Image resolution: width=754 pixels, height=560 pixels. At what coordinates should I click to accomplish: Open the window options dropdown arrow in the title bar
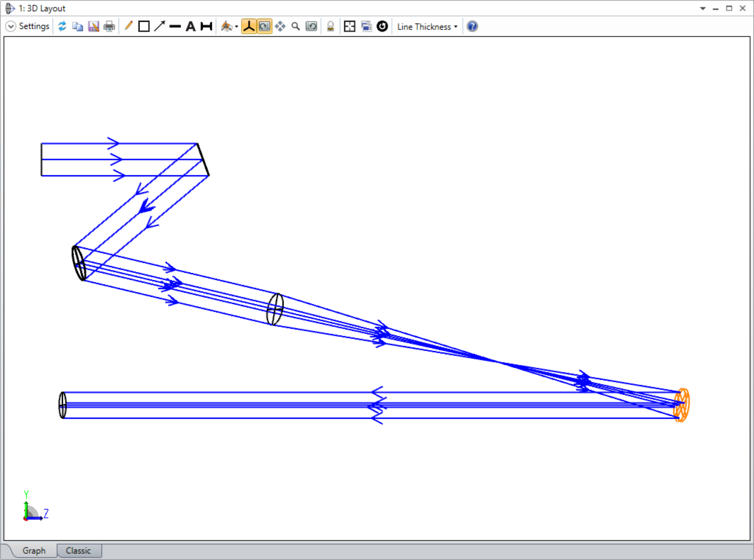tap(703, 9)
